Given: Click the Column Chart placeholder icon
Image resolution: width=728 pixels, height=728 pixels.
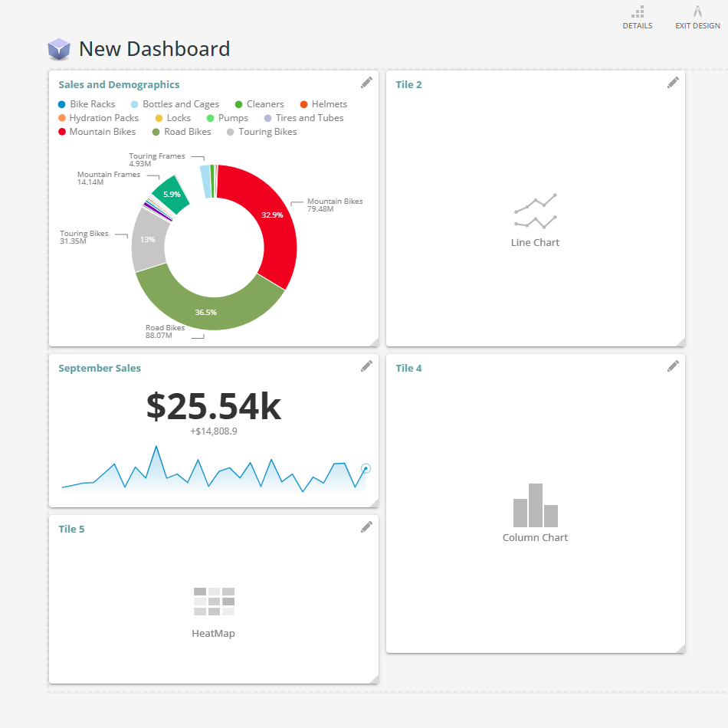Looking at the screenshot, I should click(535, 506).
